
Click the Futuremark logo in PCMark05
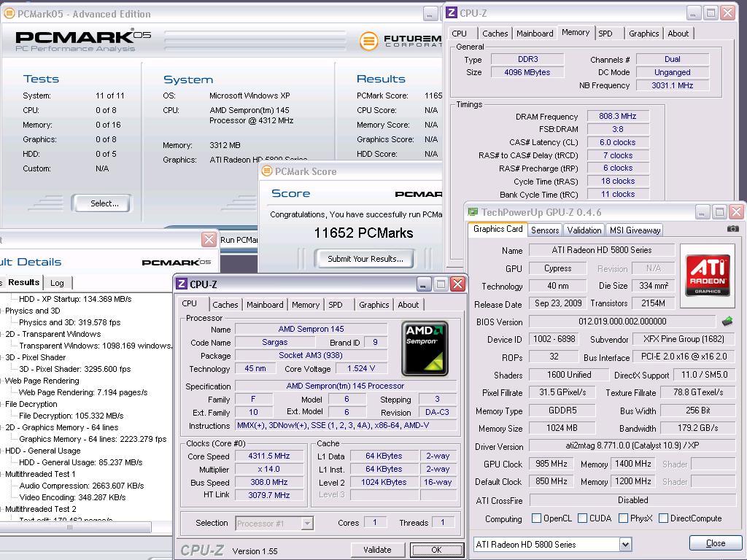(400, 41)
